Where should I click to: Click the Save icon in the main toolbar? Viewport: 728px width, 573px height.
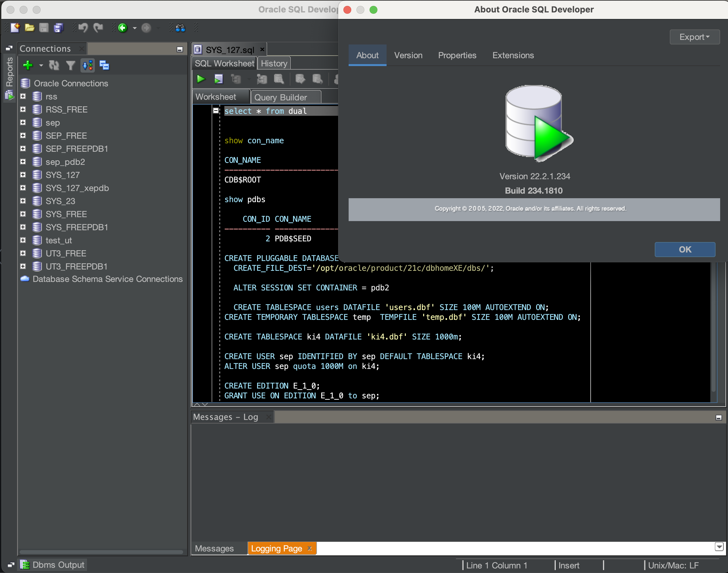tap(44, 28)
